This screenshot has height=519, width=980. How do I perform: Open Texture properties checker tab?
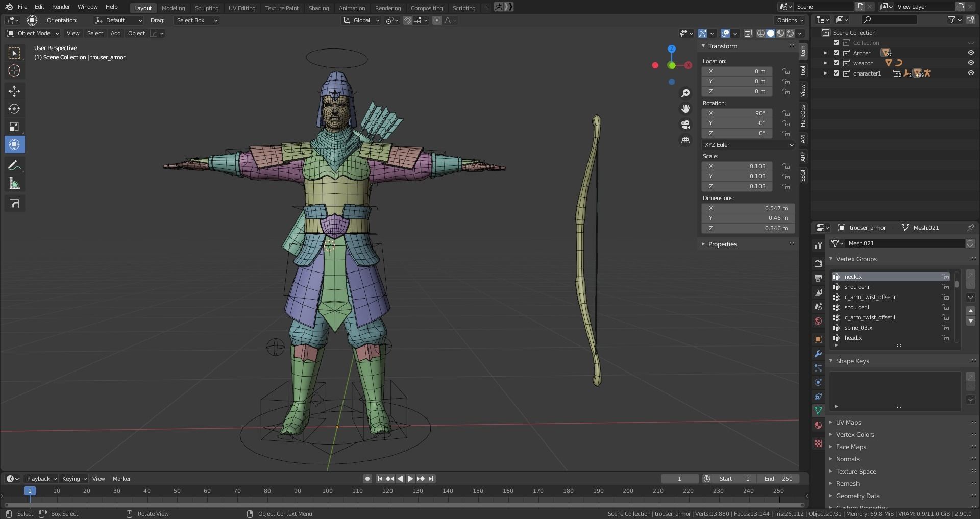[818, 443]
